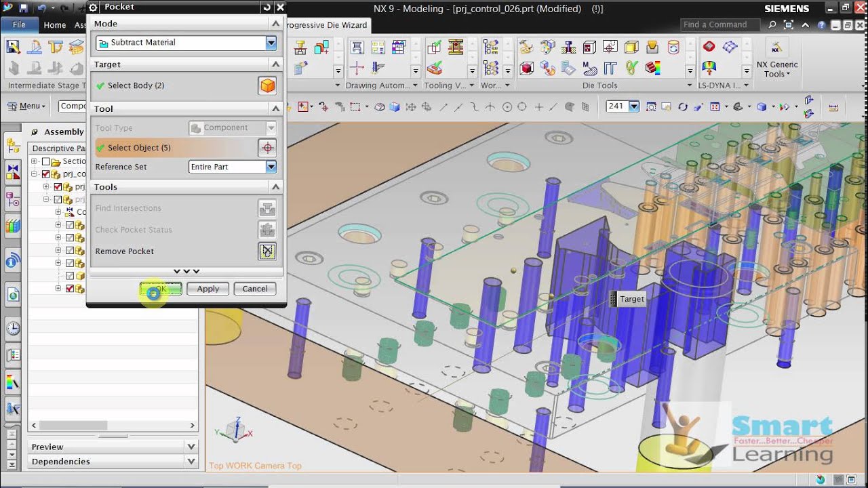Open the Pocket dialog settings gear
Viewport: 868px width, 488px height.
click(x=94, y=7)
